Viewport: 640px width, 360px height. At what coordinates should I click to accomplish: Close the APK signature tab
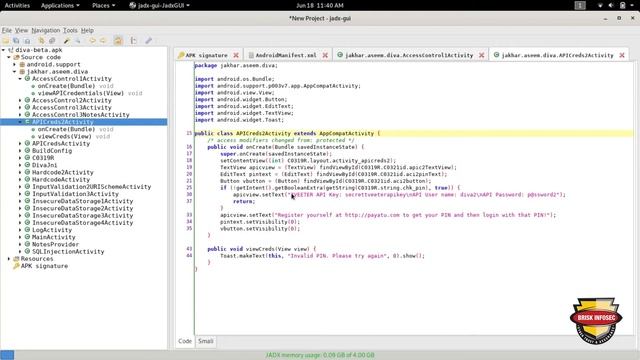click(x=236, y=55)
